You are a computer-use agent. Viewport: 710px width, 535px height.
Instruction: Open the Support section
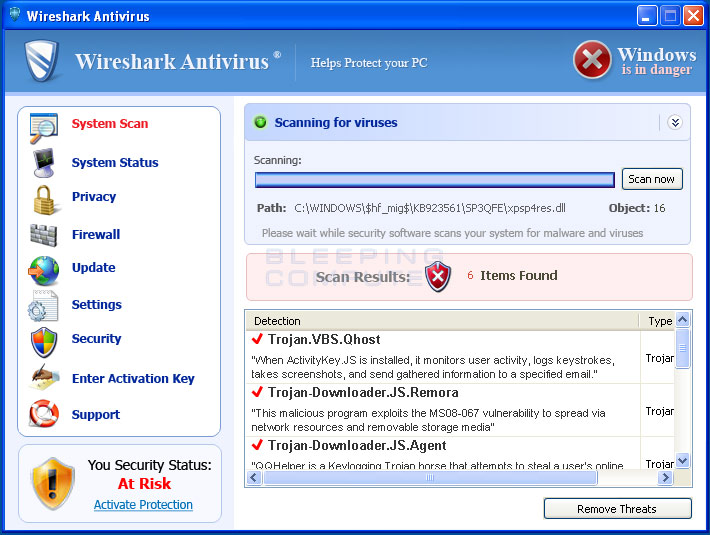[x=96, y=415]
